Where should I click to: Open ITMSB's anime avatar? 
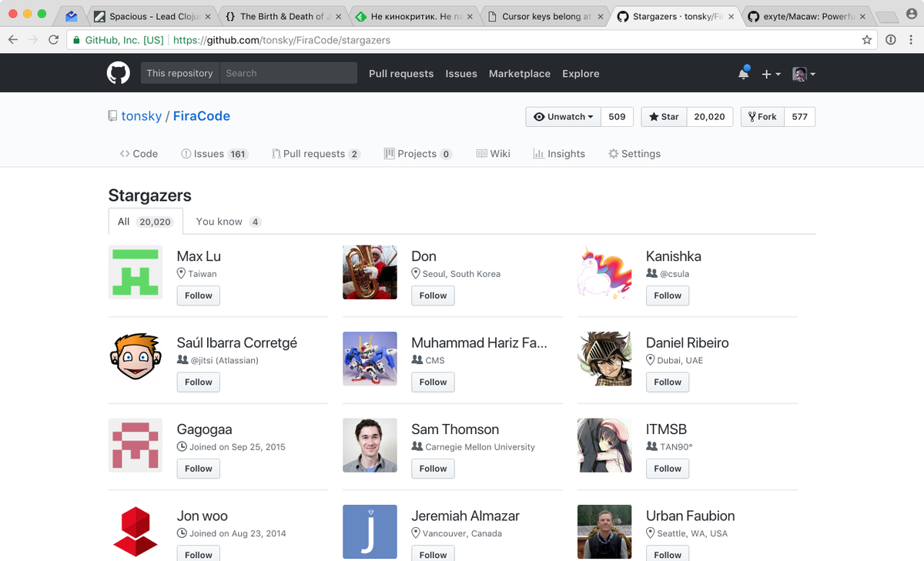(x=604, y=446)
